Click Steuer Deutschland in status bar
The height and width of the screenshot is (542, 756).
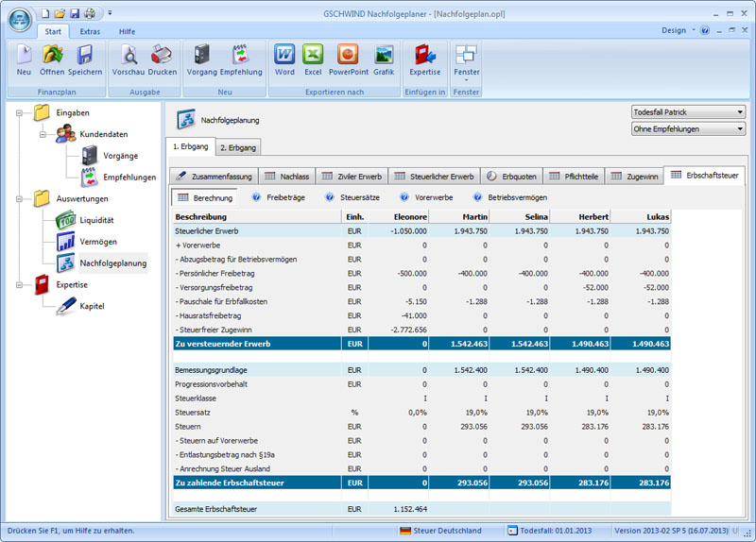(440, 531)
